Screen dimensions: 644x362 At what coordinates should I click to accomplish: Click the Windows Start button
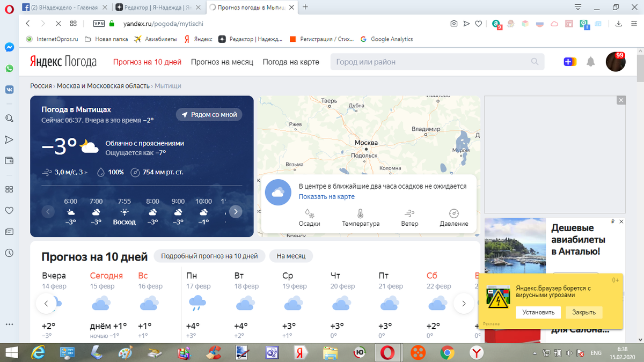coord(11,352)
